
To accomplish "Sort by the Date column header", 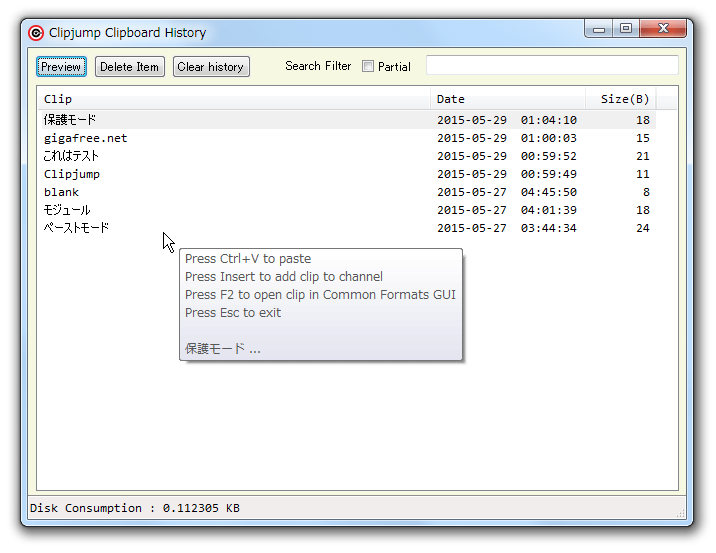I will point(507,99).
